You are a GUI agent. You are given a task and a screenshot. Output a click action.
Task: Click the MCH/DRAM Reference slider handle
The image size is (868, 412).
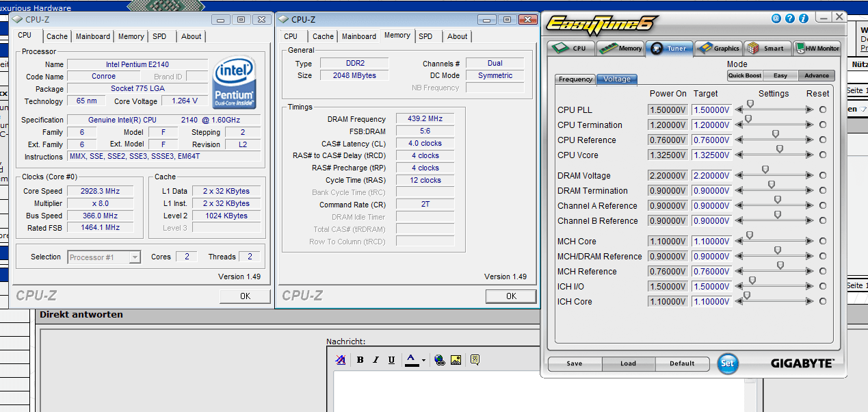pos(777,250)
